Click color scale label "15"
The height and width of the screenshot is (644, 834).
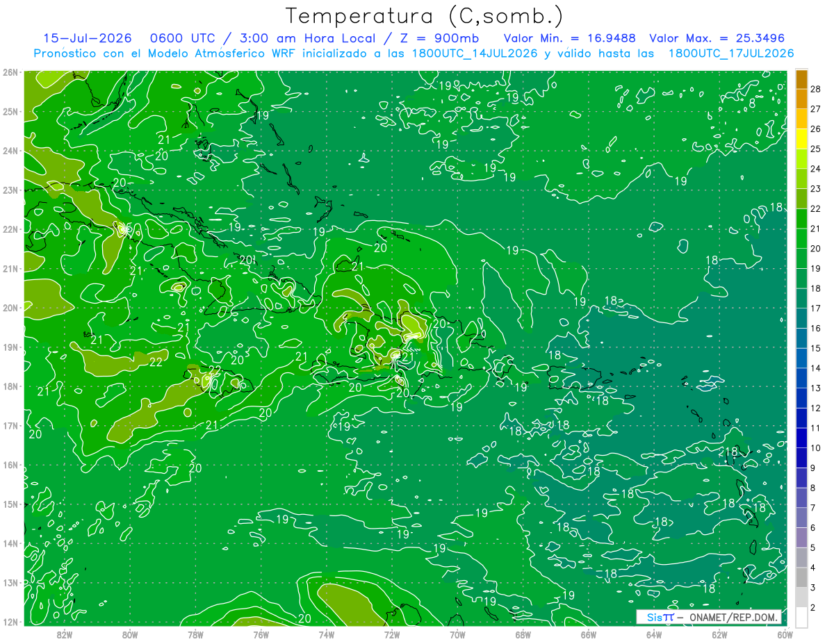[816, 348]
